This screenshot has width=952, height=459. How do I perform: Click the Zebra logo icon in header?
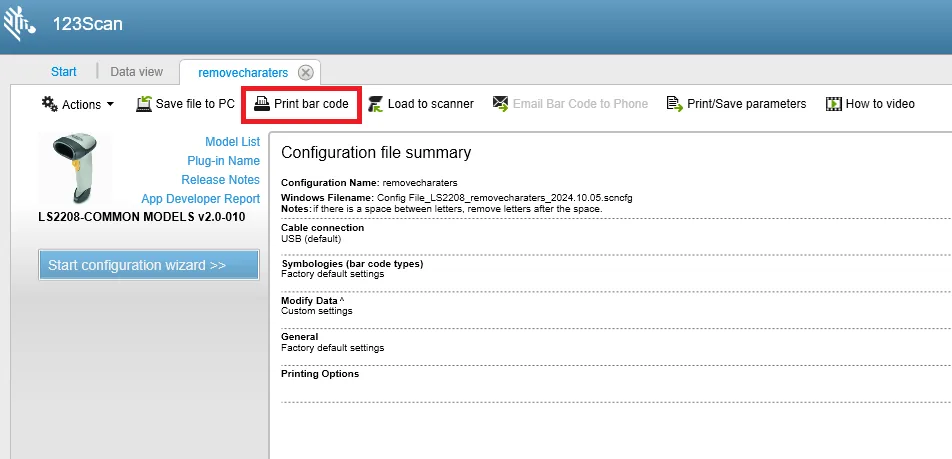pos(19,24)
